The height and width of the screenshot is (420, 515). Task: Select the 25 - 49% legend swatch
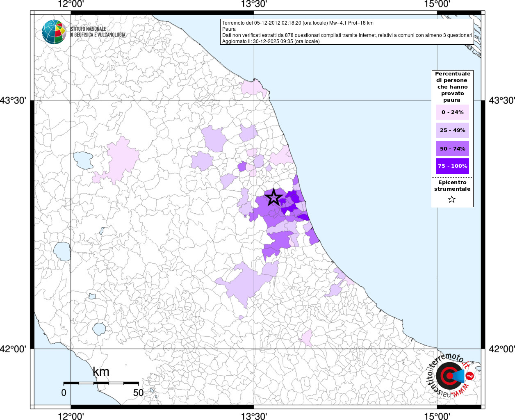point(452,130)
